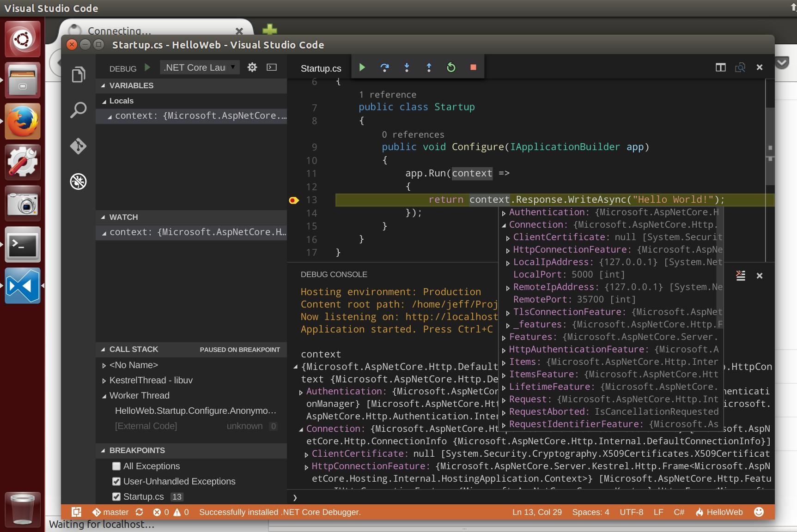797x532 pixels.
Task: Restart the debug session
Action: (x=451, y=67)
